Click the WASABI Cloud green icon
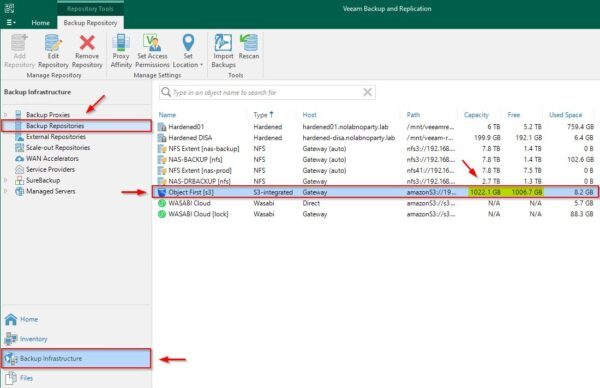This screenshot has height=388, width=600. click(162, 203)
